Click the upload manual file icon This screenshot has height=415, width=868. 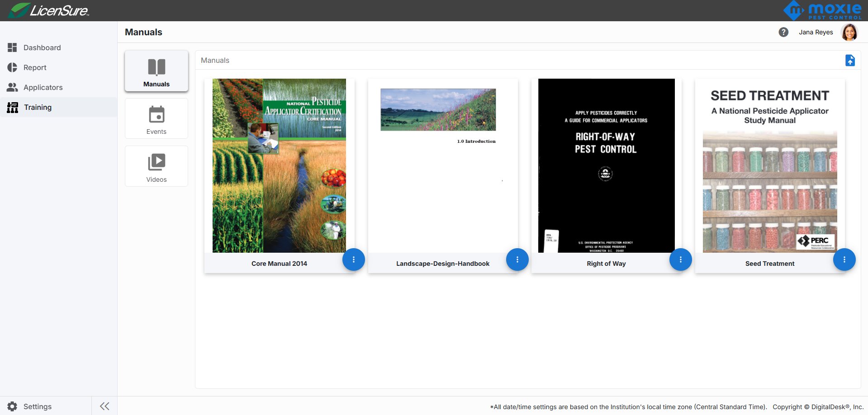(850, 60)
